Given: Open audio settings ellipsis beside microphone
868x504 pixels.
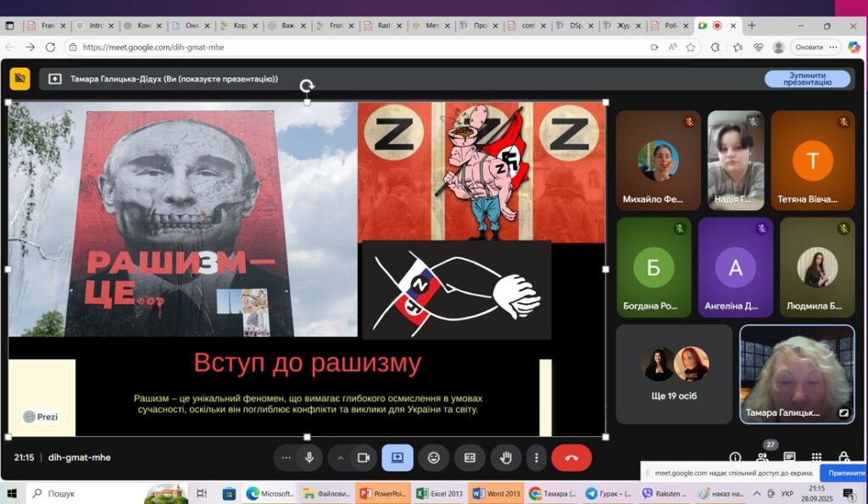Looking at the screenshot, I should (287, 457).
